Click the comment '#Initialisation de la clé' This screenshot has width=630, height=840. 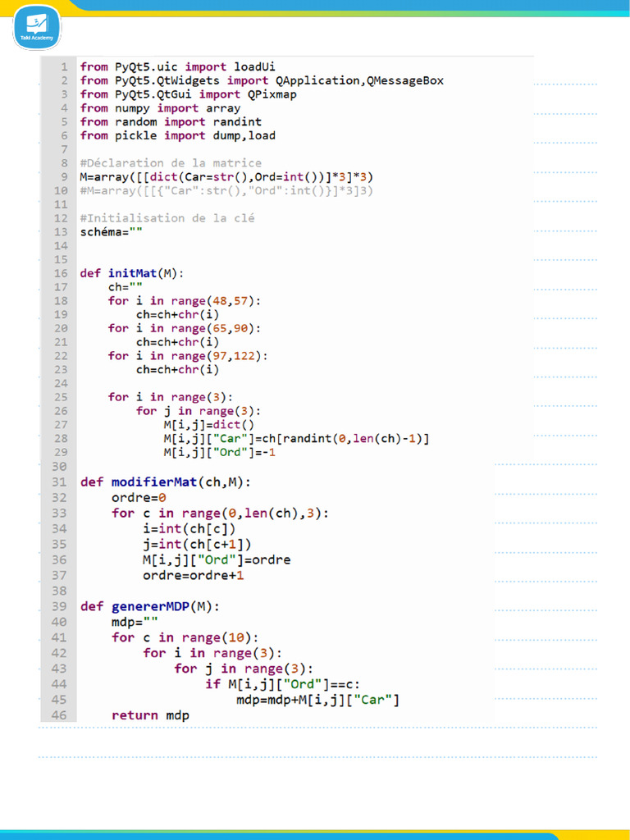pyautogui.click(x=167, y=218)
